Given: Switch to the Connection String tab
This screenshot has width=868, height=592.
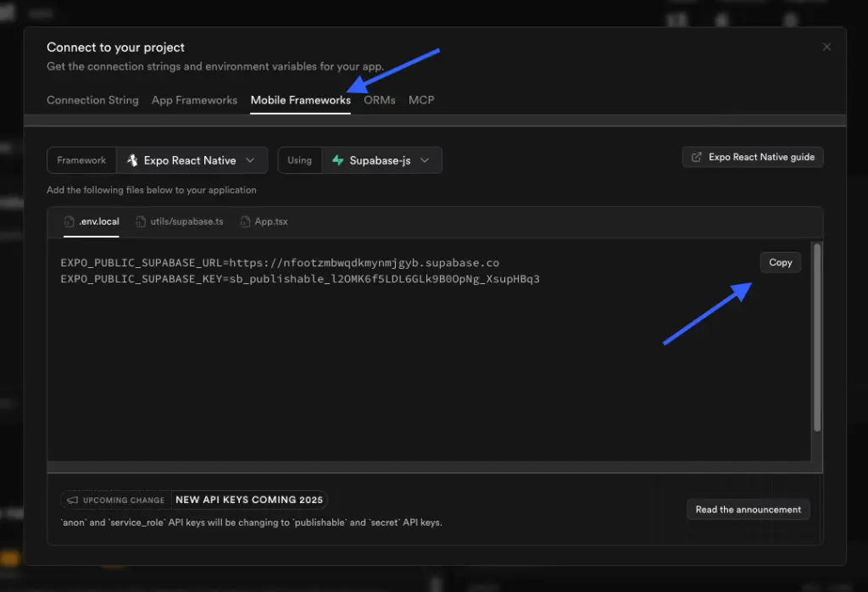Looking at the screenshot, I should pyautogui.click(x=92, y=100).
